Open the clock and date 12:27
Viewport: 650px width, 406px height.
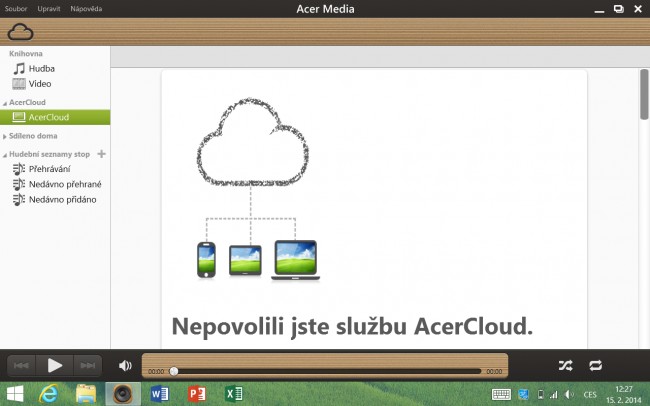624,394
